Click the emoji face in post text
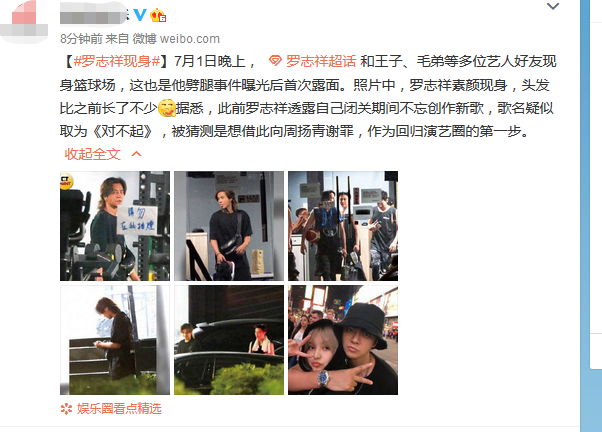Image resolution: width=602 pixels, height=432 pixels. (167, 108)
